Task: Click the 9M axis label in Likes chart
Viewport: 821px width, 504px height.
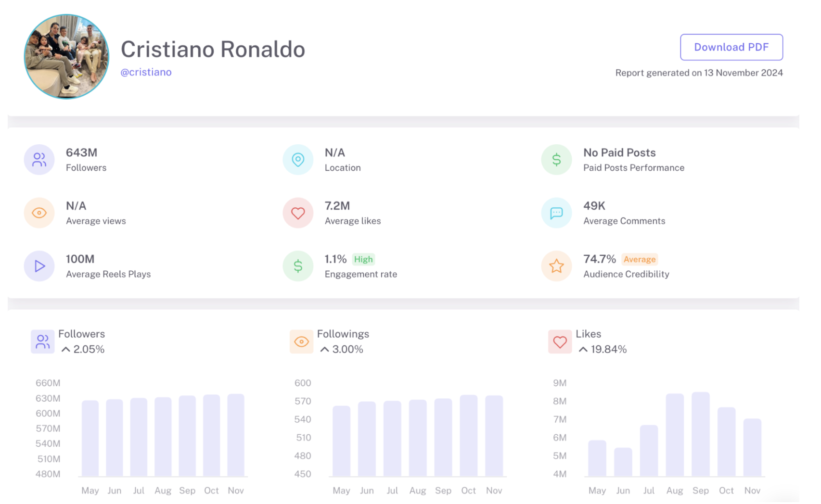Action: coord(560,383)
